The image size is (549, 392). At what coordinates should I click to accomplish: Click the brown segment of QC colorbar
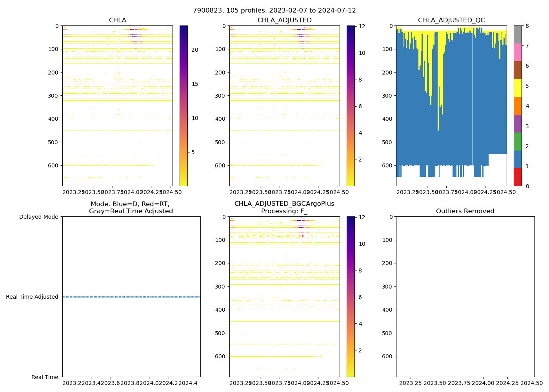click(518, 70)
